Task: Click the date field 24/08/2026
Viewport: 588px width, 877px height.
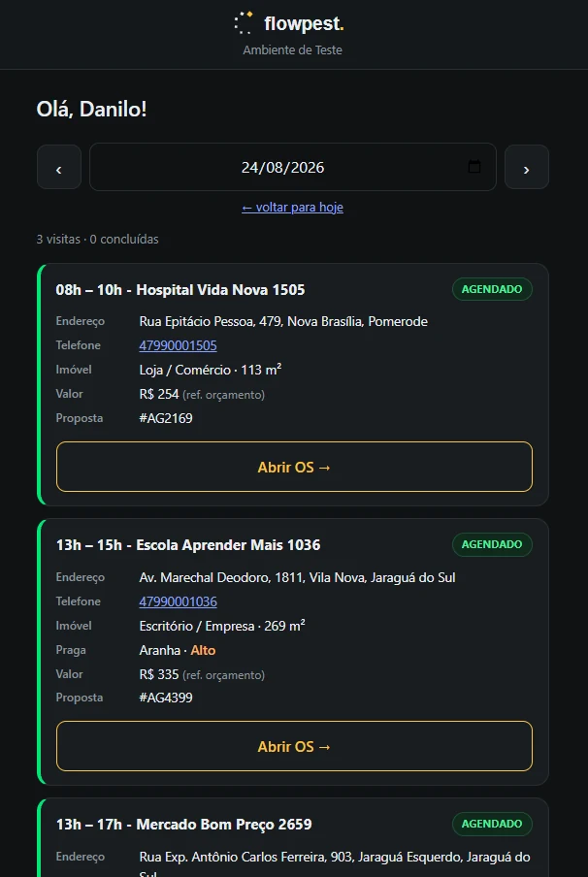Action: [293, 167]
